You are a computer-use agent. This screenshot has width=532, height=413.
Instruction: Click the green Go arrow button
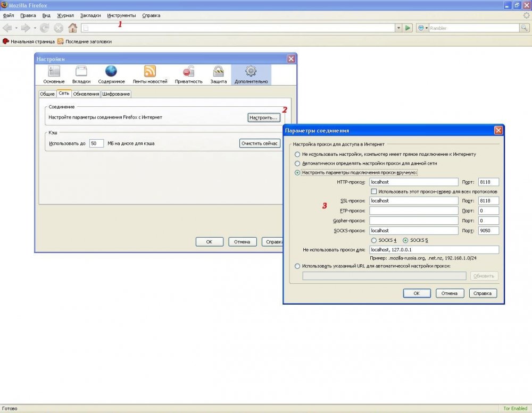(x=408, y=28)
